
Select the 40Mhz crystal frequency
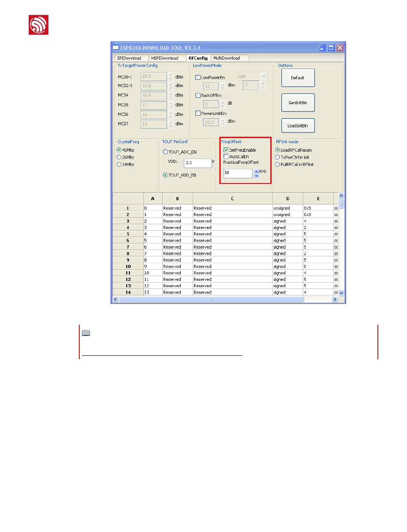(119, 150)
